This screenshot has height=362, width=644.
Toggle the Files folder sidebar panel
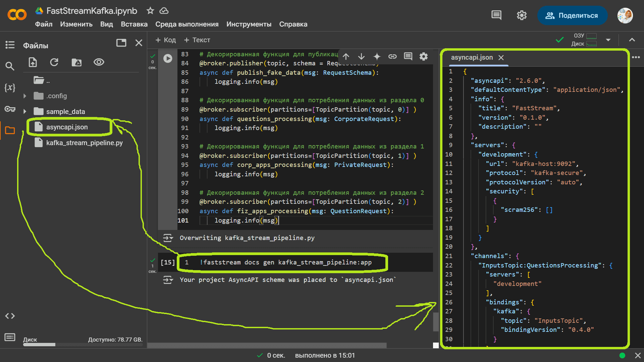[10, 130]
